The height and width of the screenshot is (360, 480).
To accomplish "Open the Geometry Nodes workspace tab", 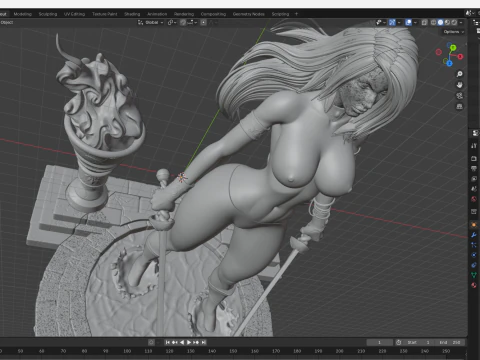I will (249, 14).
